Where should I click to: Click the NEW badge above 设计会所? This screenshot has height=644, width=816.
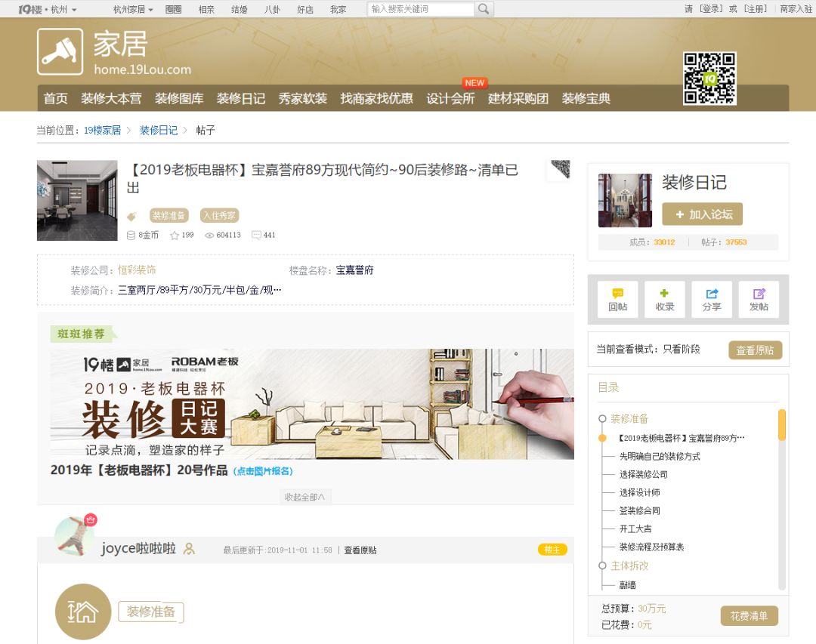pos(474,83)
